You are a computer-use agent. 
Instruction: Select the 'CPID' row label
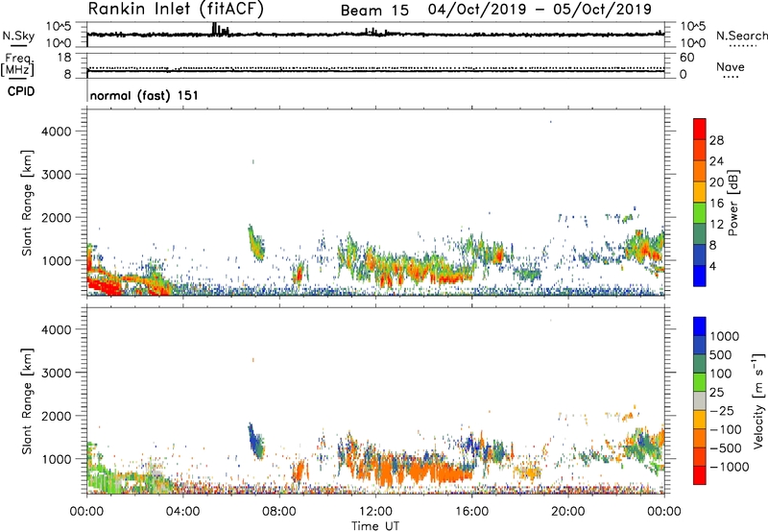[21, 91]
